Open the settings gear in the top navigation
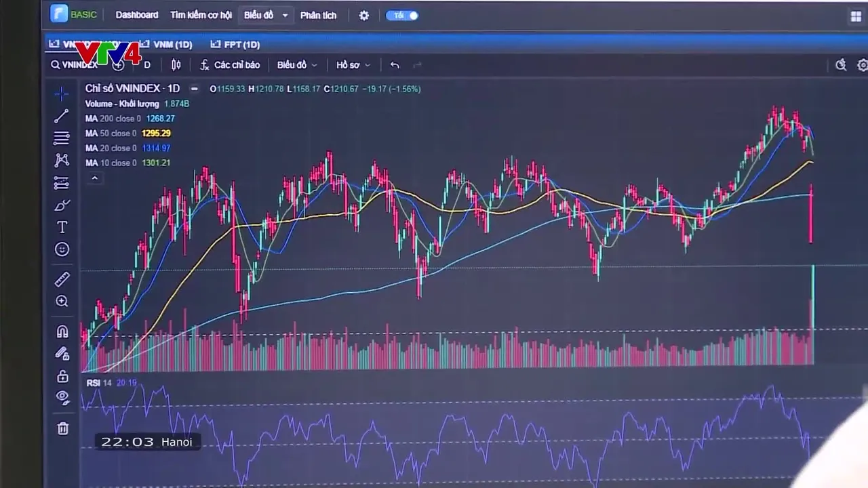 point(364,16)
